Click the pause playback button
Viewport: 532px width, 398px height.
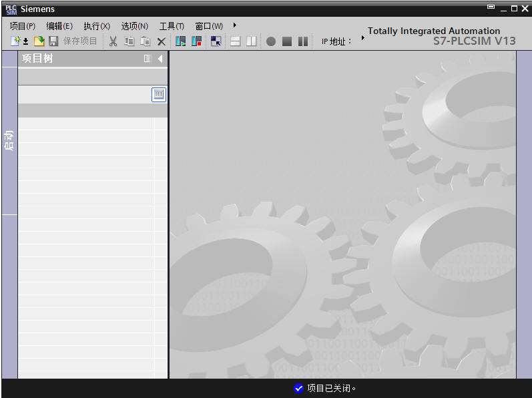point(303,41)
